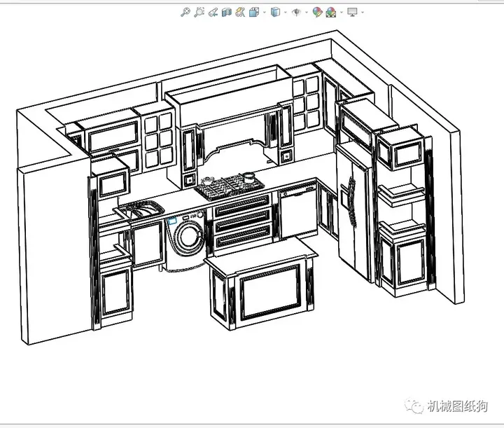Open Dynamic Annotation Views tool

click(240, 12)
